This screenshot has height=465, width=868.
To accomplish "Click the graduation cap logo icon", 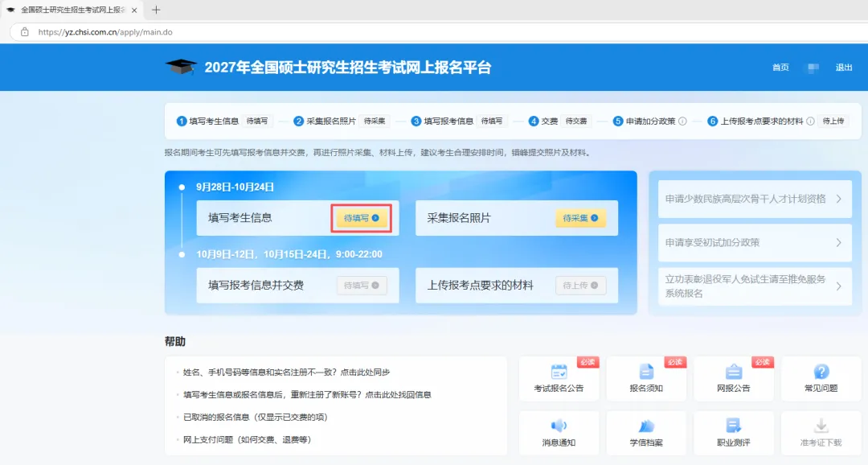I will (x=181, y=67).
